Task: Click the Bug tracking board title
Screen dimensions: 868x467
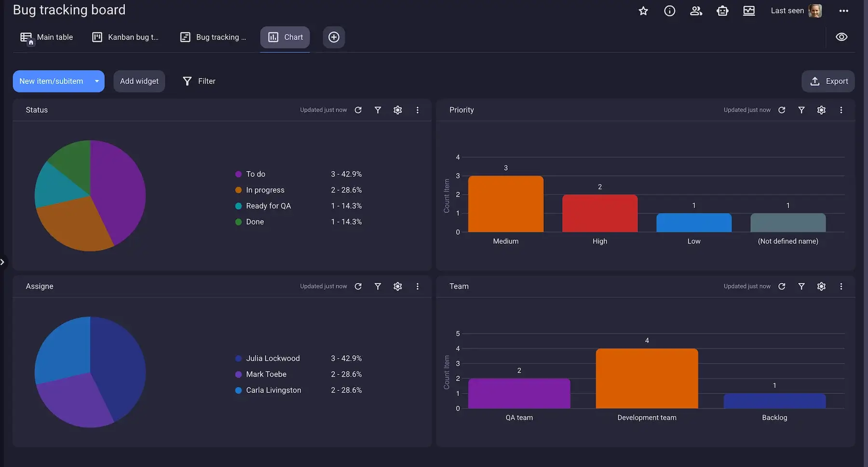Action: (69, 10)
